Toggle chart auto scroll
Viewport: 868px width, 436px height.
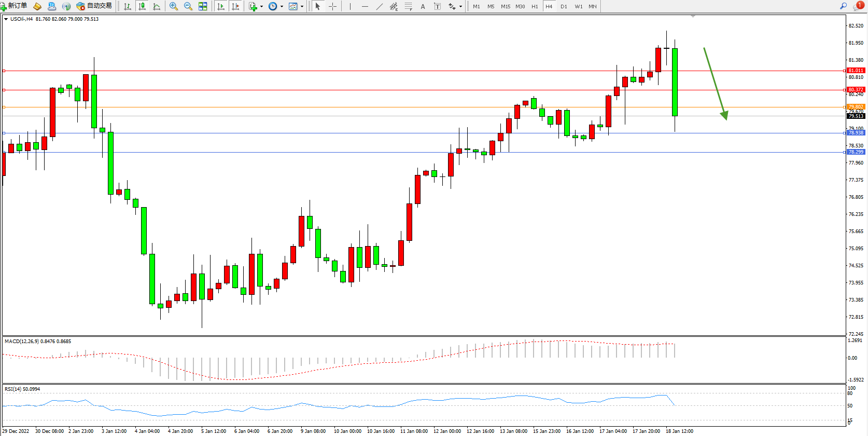(221, 6)
